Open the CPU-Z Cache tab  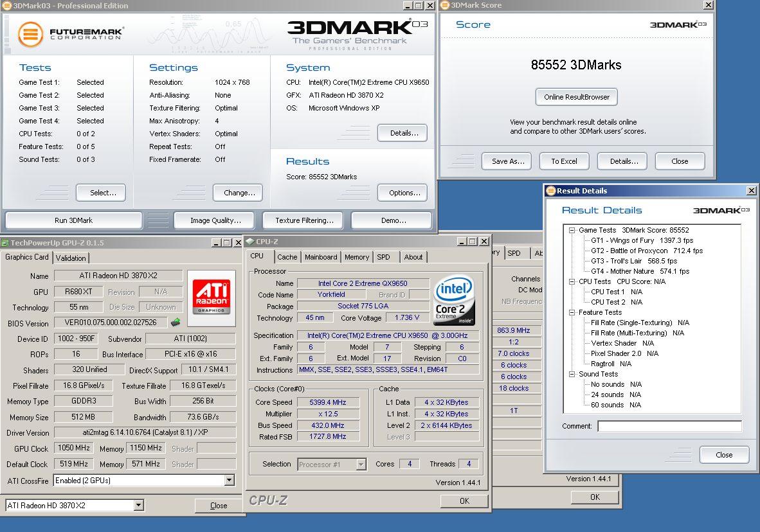(x=287, y=257)
